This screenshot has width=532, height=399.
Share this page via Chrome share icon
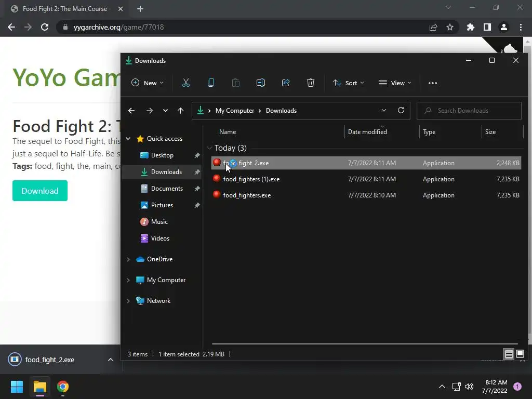[433, 27]
